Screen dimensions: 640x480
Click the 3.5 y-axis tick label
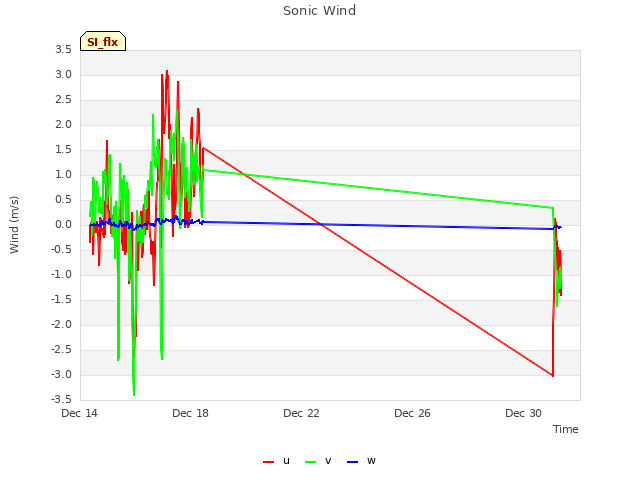(64, 50)
